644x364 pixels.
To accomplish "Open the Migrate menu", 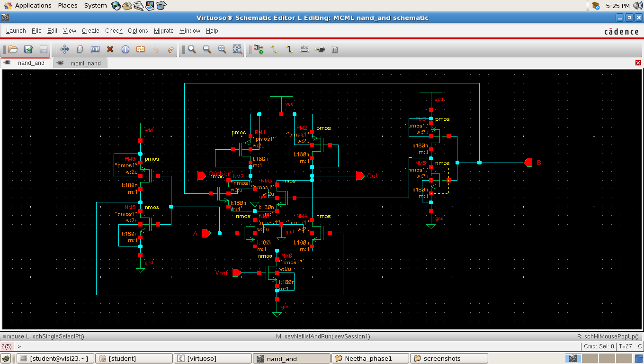I will 163,30.
